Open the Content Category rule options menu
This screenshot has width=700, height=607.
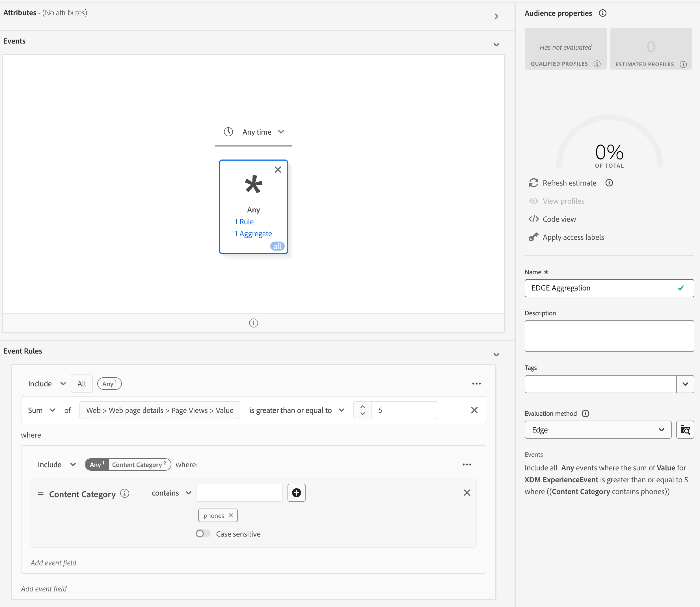pyautogui.click(x=467, y=464)
